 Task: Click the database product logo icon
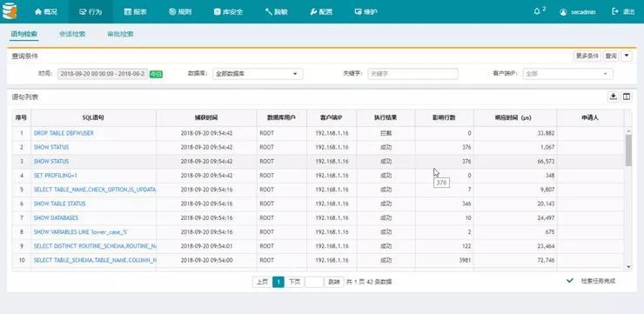(10, 11)
